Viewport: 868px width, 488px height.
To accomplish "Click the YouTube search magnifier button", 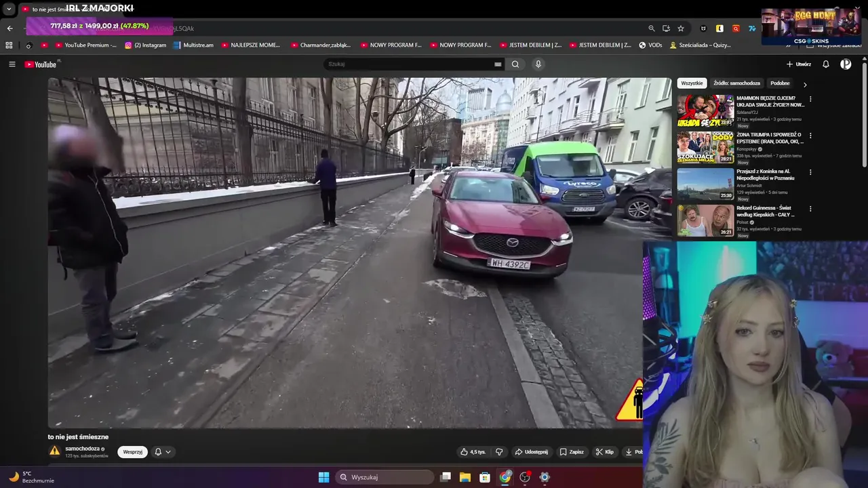I will tap(515, 64).
